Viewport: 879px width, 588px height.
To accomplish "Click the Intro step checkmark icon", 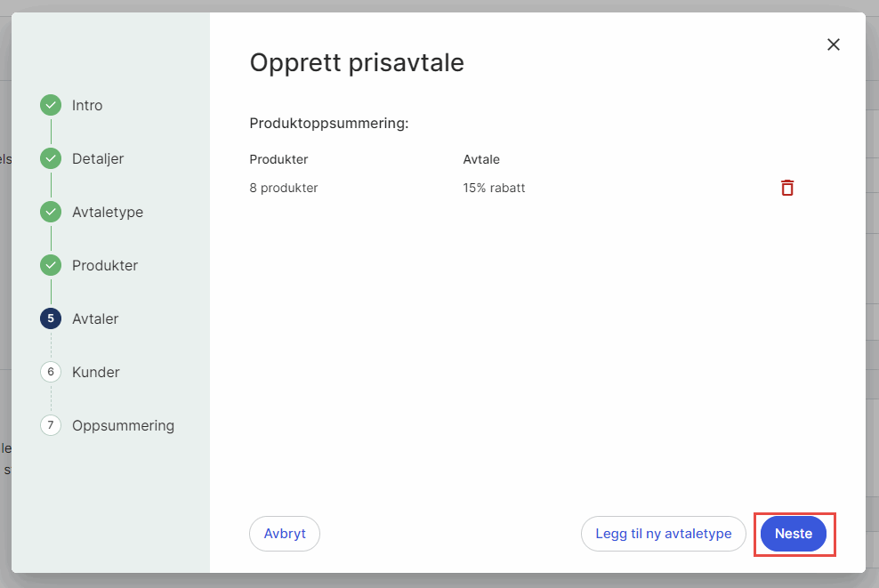I will pyautogui.click(x=51, y=105).
